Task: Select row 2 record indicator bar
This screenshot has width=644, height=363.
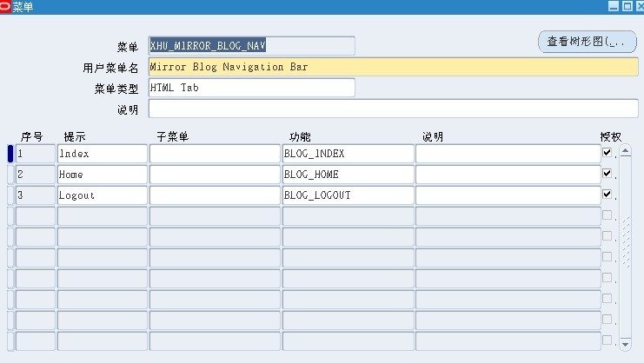Action: click(10, 175)
